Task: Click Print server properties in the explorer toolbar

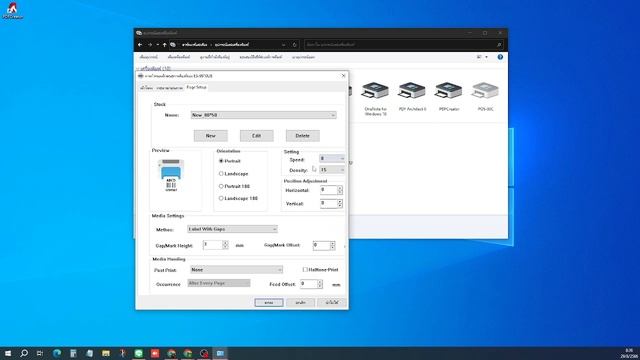Action: 261,57
